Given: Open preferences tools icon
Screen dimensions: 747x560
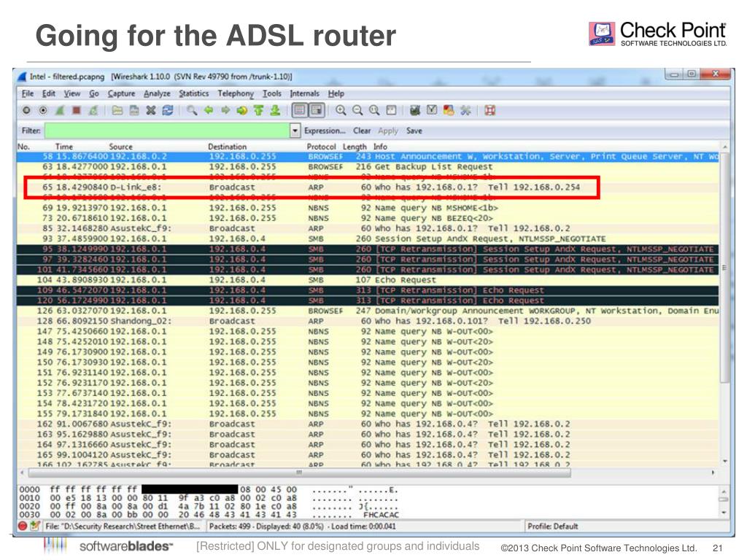Looking at the screenshot, I should click(x=465, y=111).
